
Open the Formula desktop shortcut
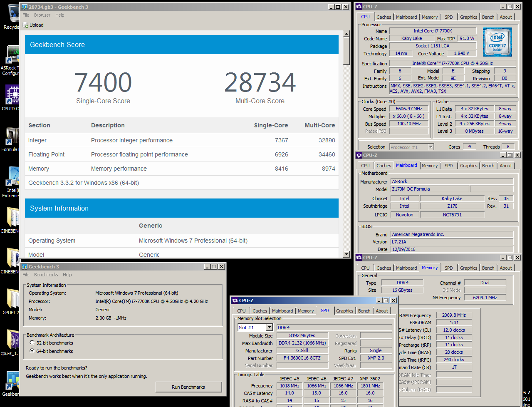(12, 136)
